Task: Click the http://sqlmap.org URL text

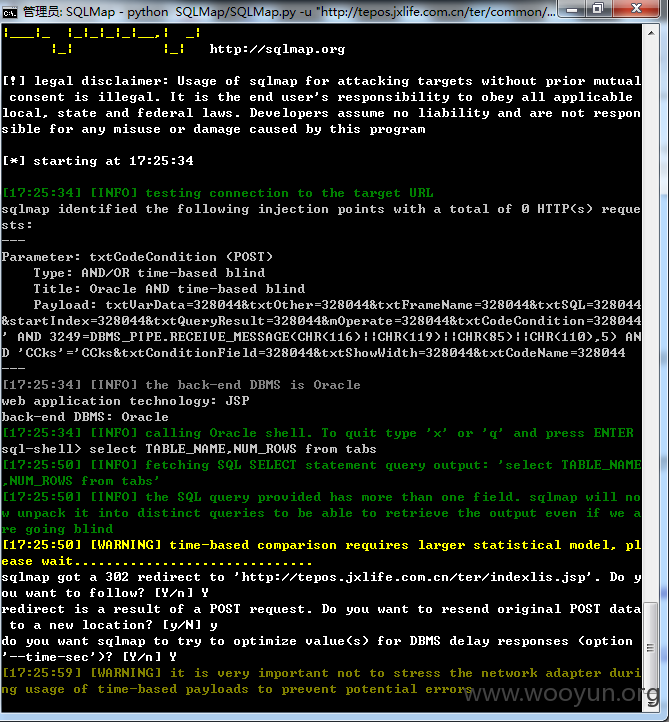Action: point(277,49)
